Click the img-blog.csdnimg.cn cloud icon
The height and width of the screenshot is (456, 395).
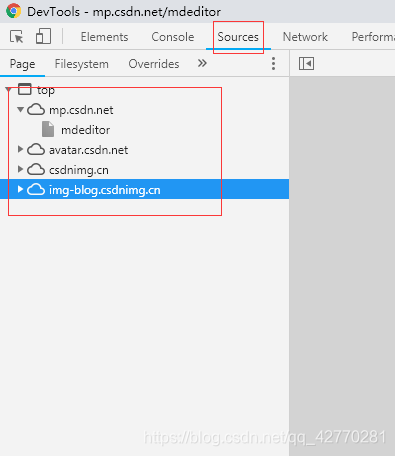[x=36, y=189]
